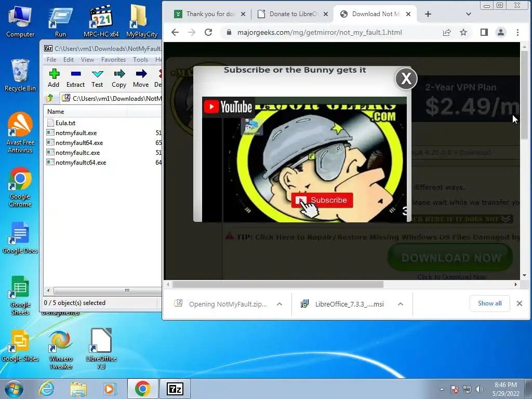Open the MPC-HC x64 desktop shortcut
The height and width of the screenshot is (399, 532).
pyautogui.click(x=101, y=21)
